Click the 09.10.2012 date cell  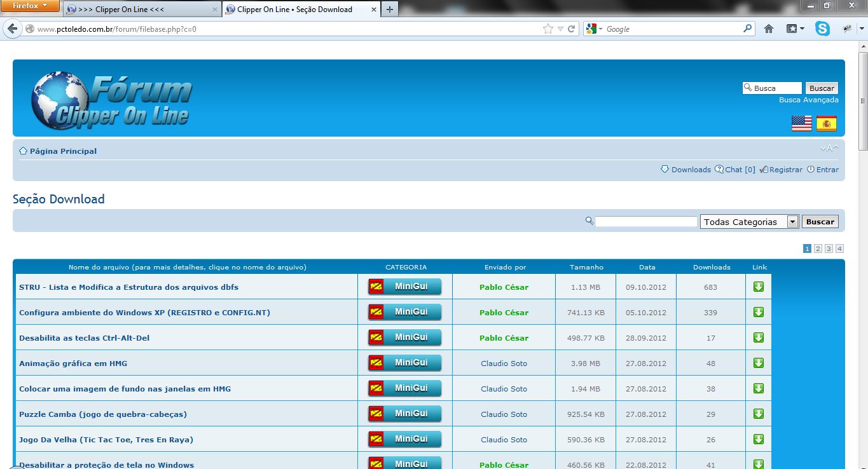pos(646,287)
